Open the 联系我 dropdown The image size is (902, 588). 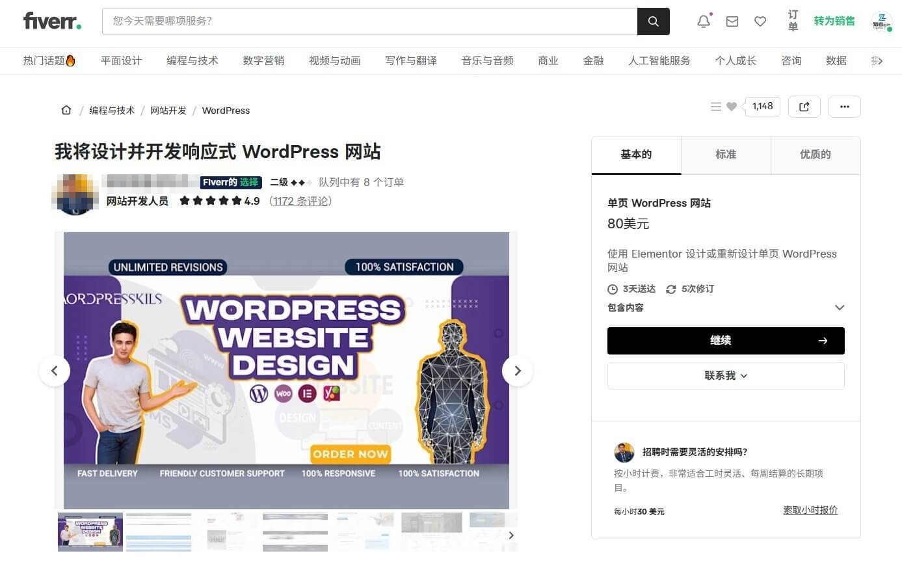(x=726, y=376)
